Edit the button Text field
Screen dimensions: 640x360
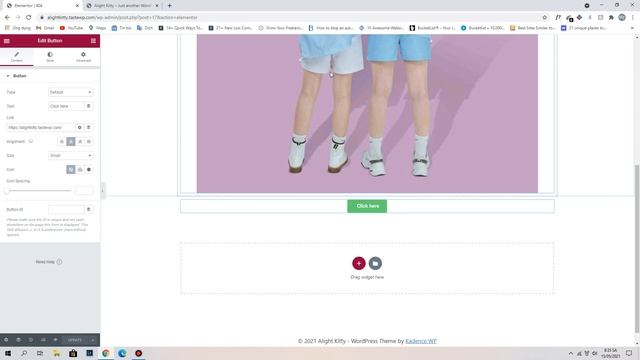pyautogui.click(x=66, y=106)
